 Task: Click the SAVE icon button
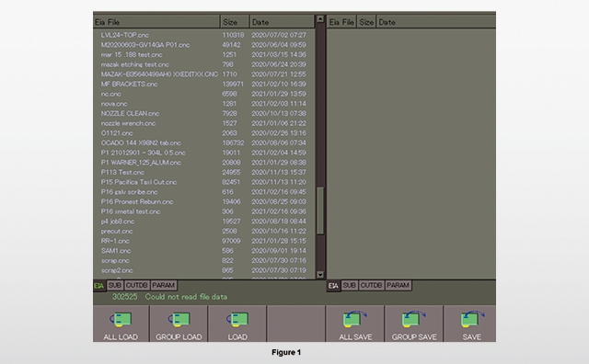pyautogui.click(x=470, y=324)
